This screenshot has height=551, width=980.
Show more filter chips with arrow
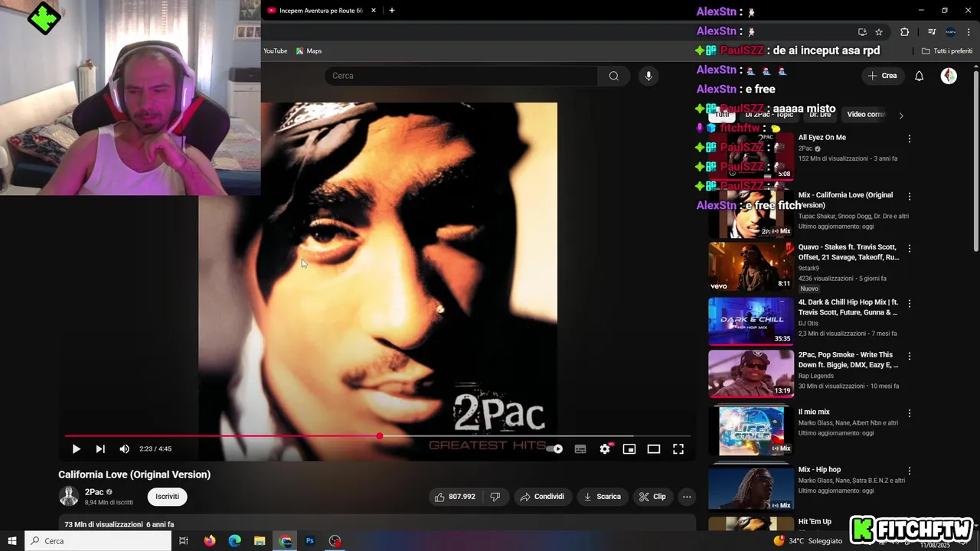coord(901,116)
